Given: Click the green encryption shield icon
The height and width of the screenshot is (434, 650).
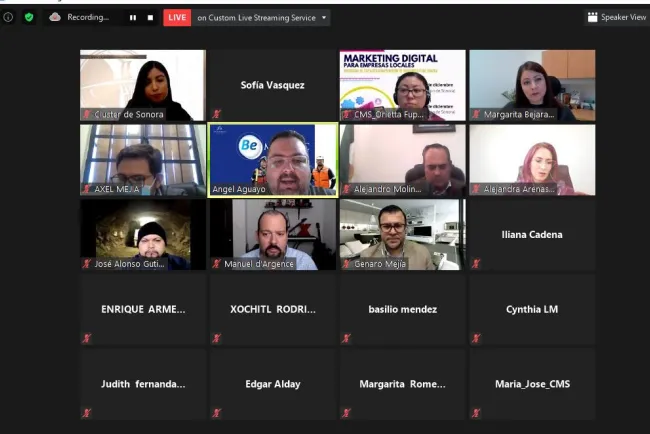Looking at the screenshot, I should (28, 17).
